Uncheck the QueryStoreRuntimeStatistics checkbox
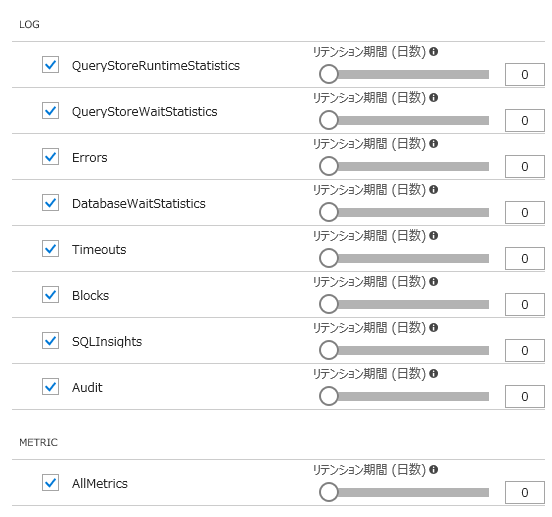Image resolution: width=552 pixels, height=517 pixels. click(50, 65)
